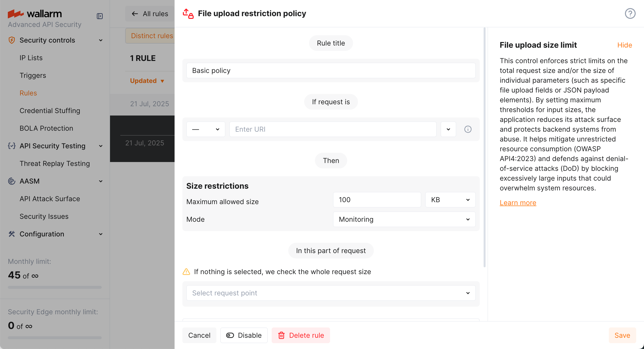This screenshot has width=644, height=349.
Task: Click the Security controls shield icon
Action: click(x=11, y=40)
